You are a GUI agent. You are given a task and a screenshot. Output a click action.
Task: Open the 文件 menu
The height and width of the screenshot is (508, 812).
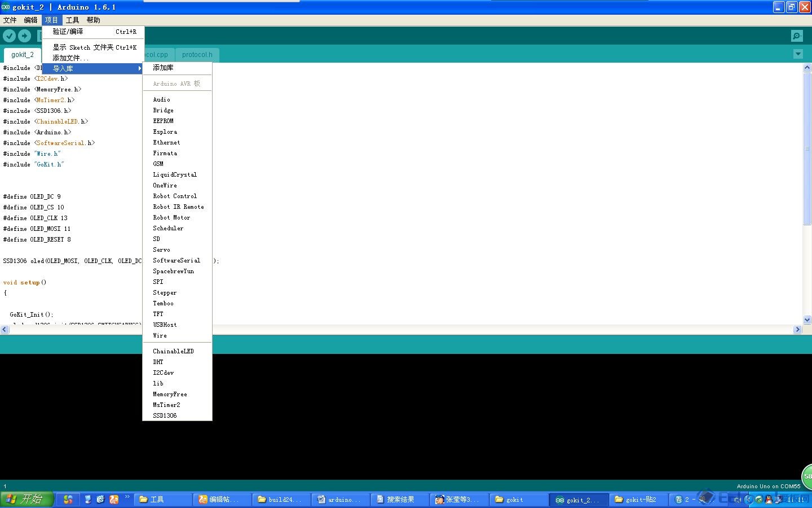point(10,20)
